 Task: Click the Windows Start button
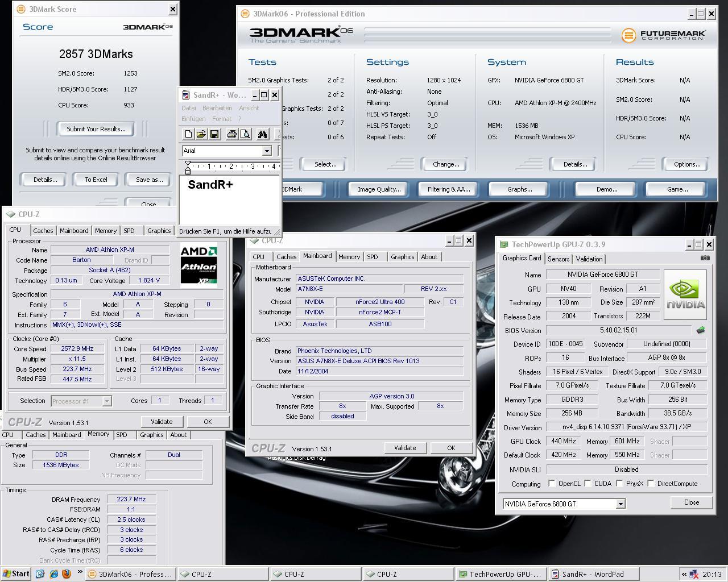(15, 574)
